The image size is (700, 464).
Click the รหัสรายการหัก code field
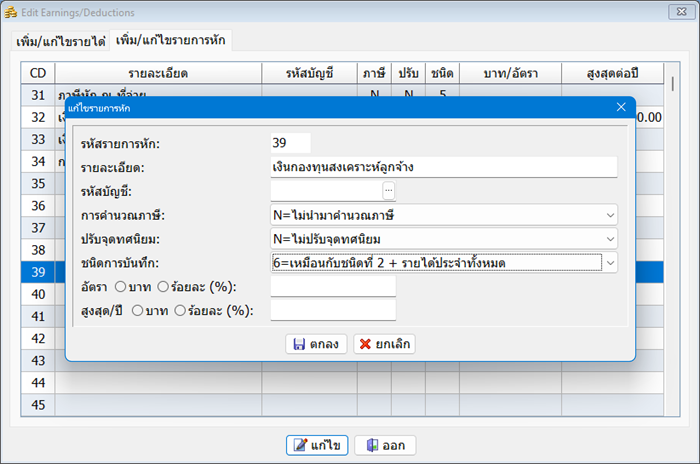pos(290,143)
